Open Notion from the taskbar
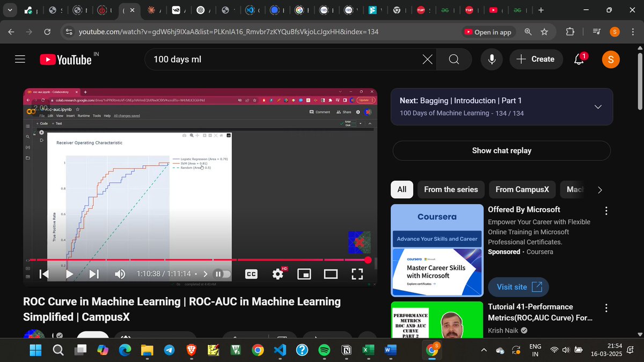The width and height of the screenshot is (644, 362). [347, 350]
